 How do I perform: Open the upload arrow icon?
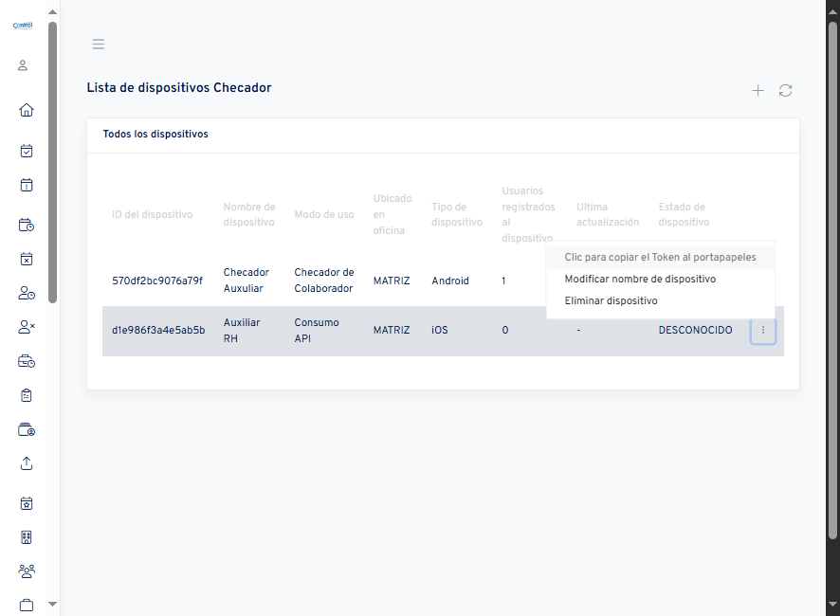[27, 463]
